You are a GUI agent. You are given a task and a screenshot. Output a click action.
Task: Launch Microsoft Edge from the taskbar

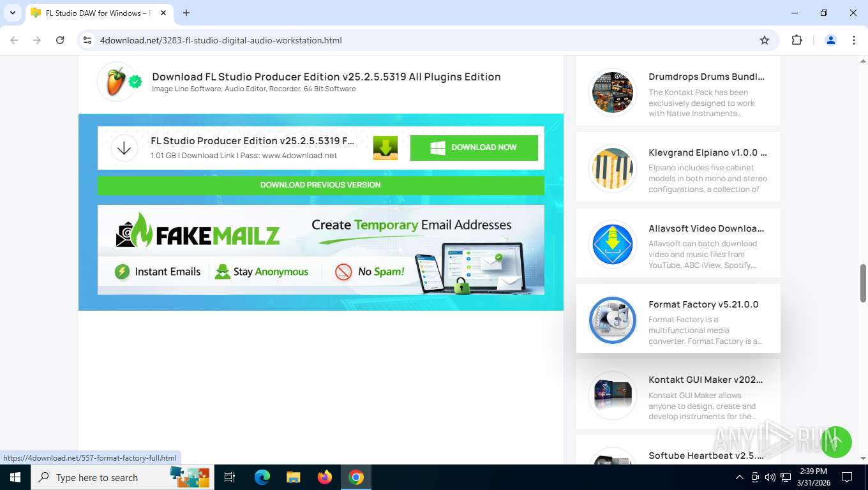pos(262,477)
